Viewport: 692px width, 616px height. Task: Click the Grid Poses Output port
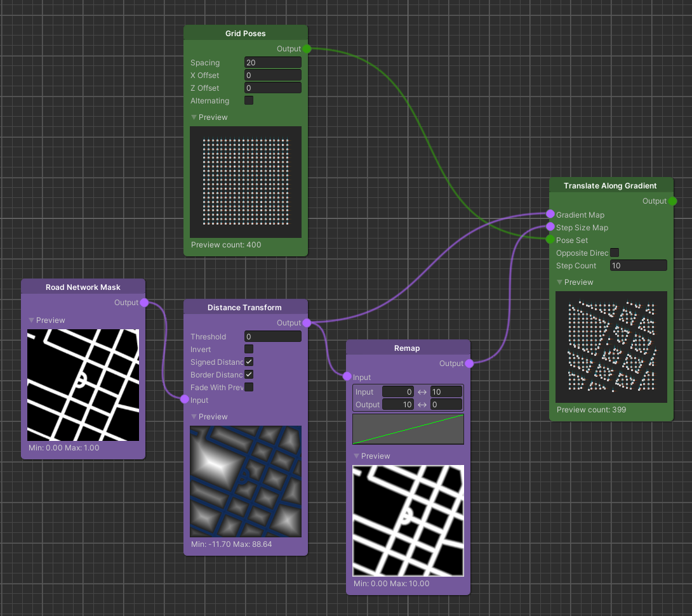[307, 49]
